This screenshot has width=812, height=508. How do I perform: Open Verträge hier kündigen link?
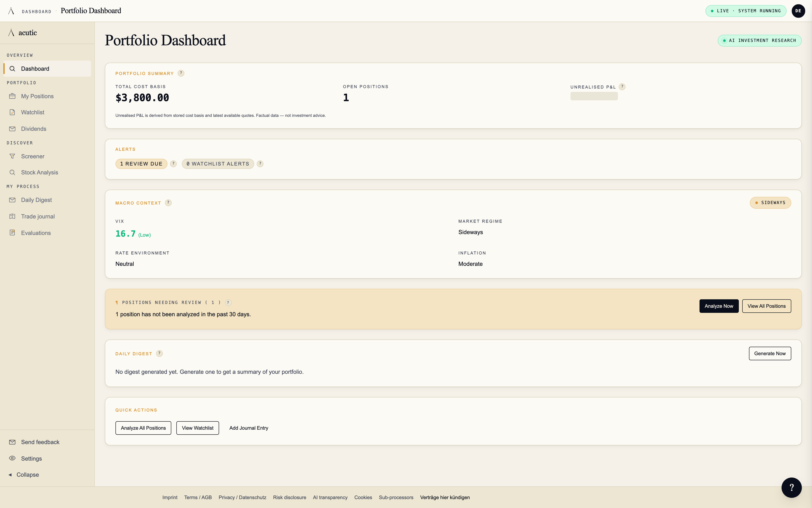pos(445,497)
